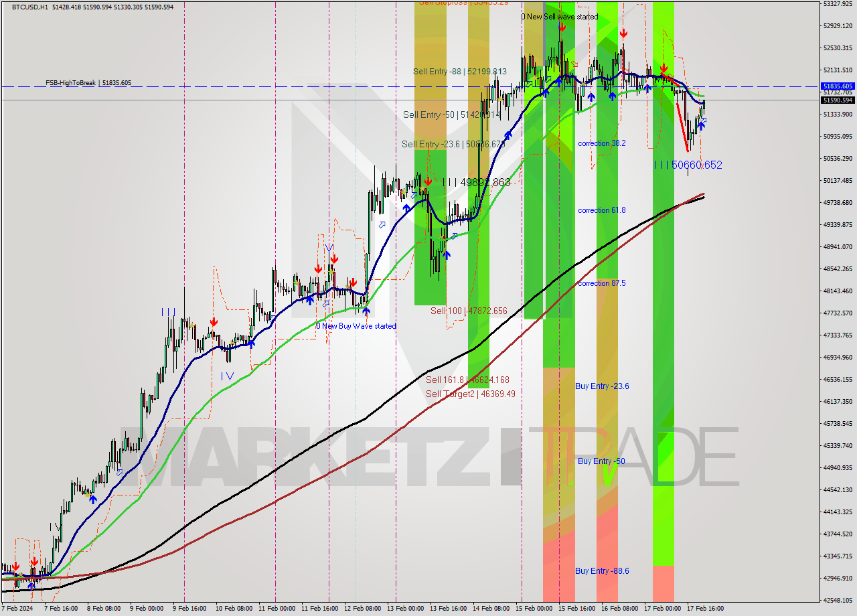857x616 pixels.
Task: Select the 'Sell Target2 | 46369.49' label
Action: click(471, 394)
